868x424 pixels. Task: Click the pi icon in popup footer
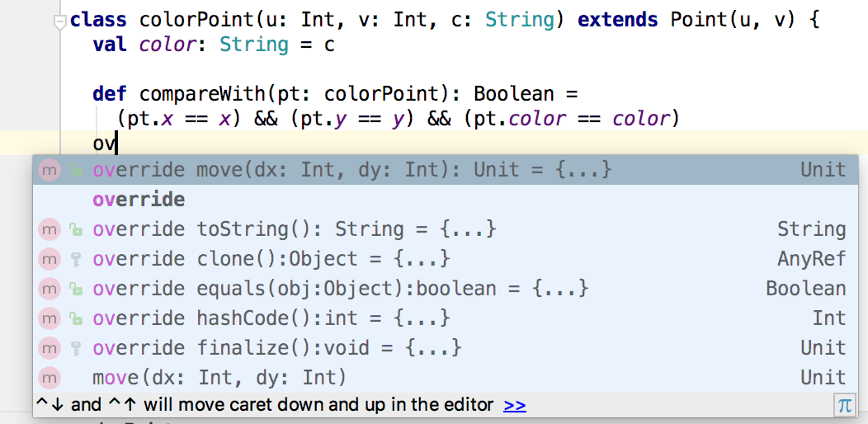coord(844,405)
